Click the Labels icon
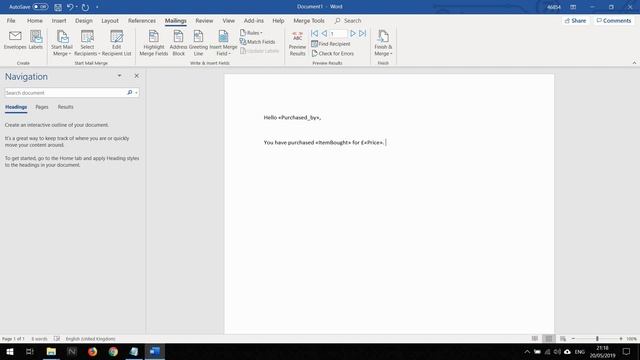640x360 pixels. [x=36, y=40]
